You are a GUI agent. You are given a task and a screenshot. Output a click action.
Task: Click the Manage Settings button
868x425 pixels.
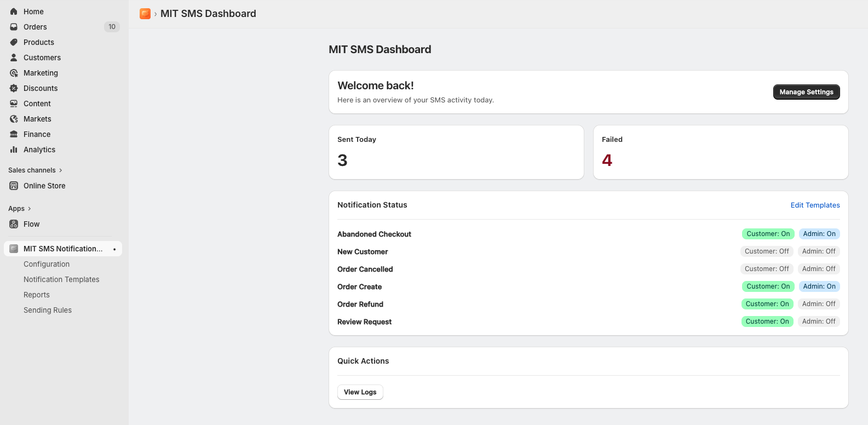pos(806,92)
